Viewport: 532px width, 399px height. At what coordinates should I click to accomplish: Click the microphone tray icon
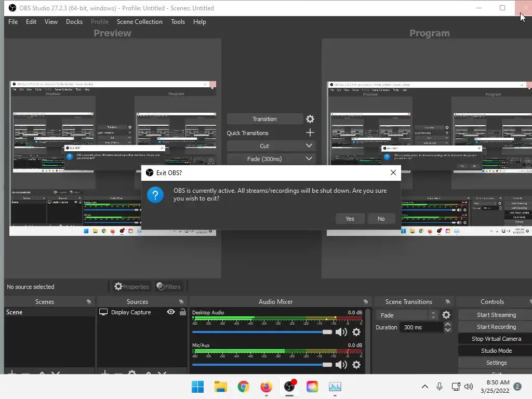pyautogui.click(x=440, y=387)
